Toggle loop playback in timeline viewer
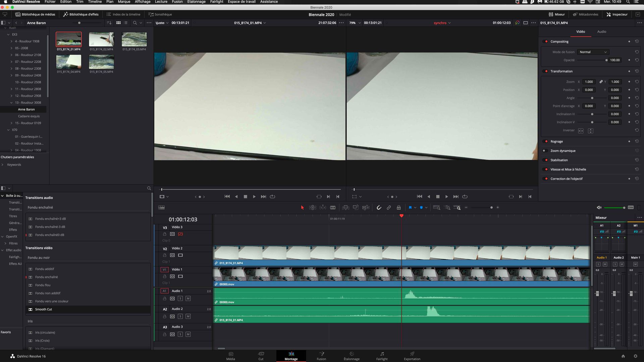This screenshot has height=362, width=644. click(x=465, y=196)
